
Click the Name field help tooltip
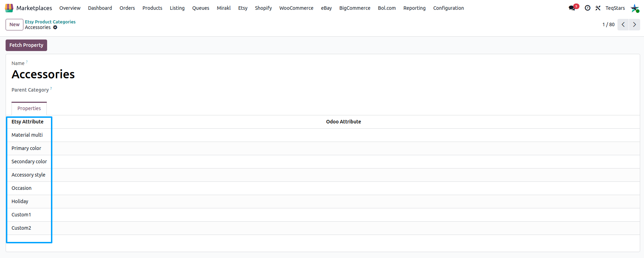pyautogui.click(x=27, y=62)
